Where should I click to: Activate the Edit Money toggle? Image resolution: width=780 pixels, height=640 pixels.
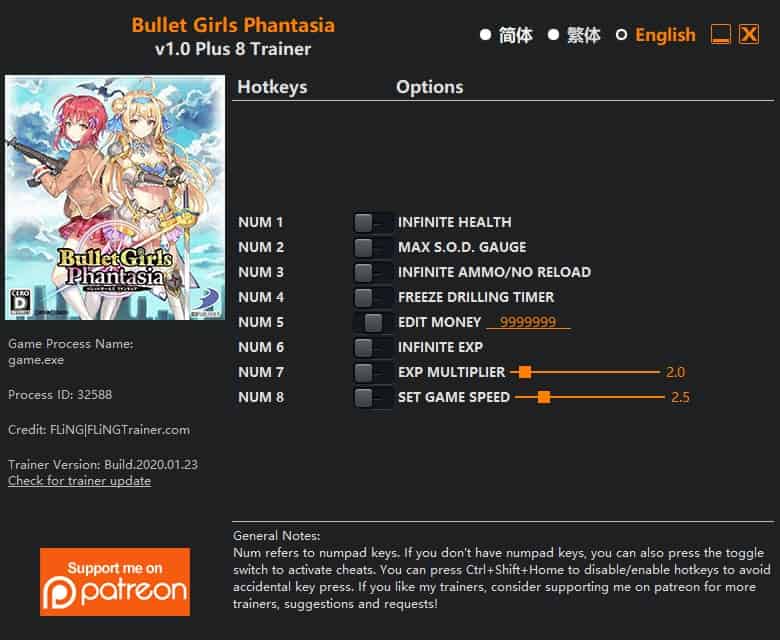(x=373, y=322)
